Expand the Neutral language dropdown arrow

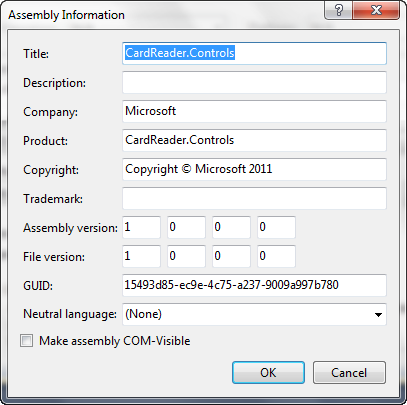coord(378,314)
